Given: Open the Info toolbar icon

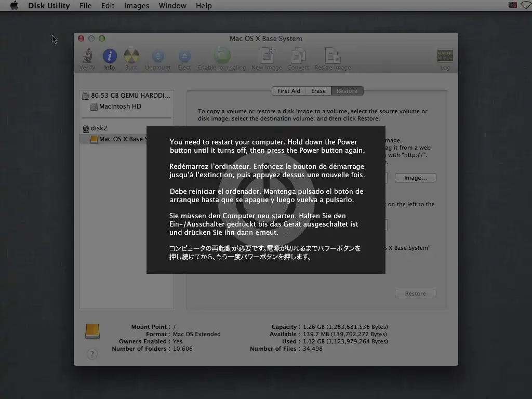Looking at the screenshot, I should 110,56.
